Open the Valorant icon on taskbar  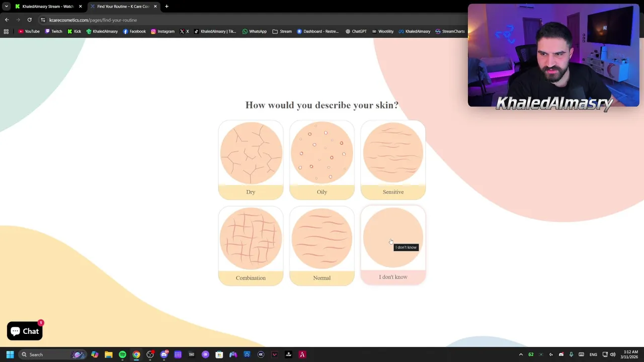(x=274, y=354)
